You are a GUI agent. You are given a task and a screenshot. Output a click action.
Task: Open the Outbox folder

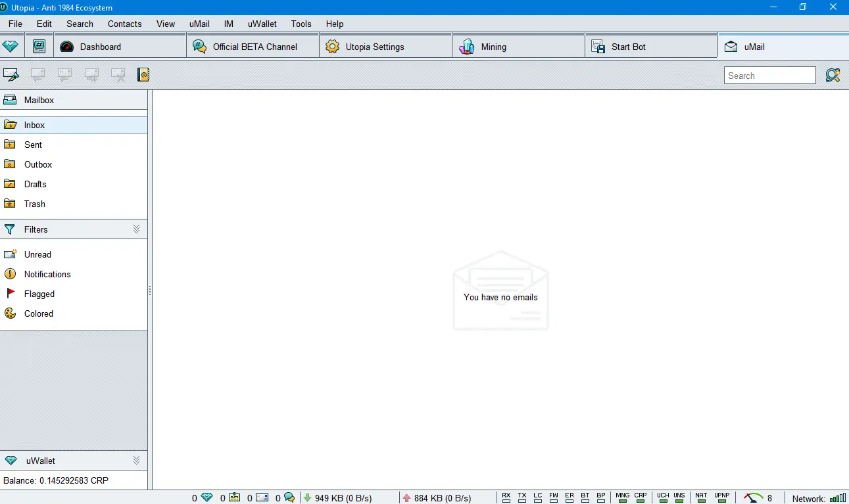74,164
